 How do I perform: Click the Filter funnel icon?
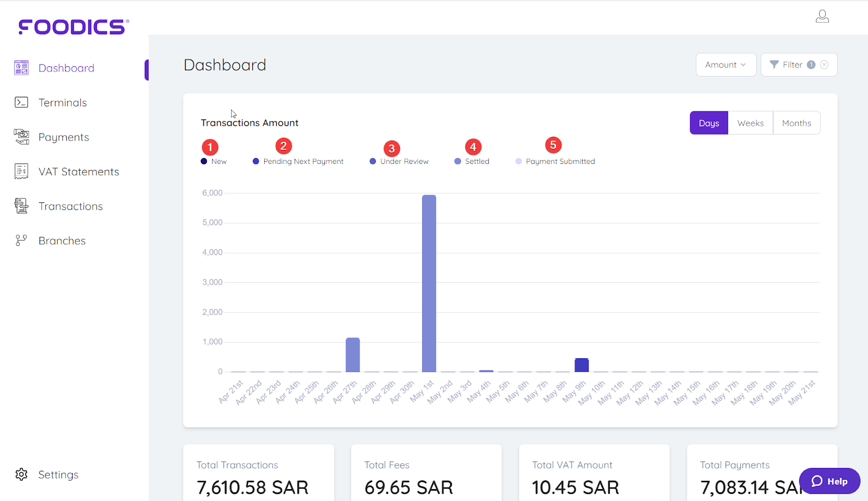(x=774, y=65)
